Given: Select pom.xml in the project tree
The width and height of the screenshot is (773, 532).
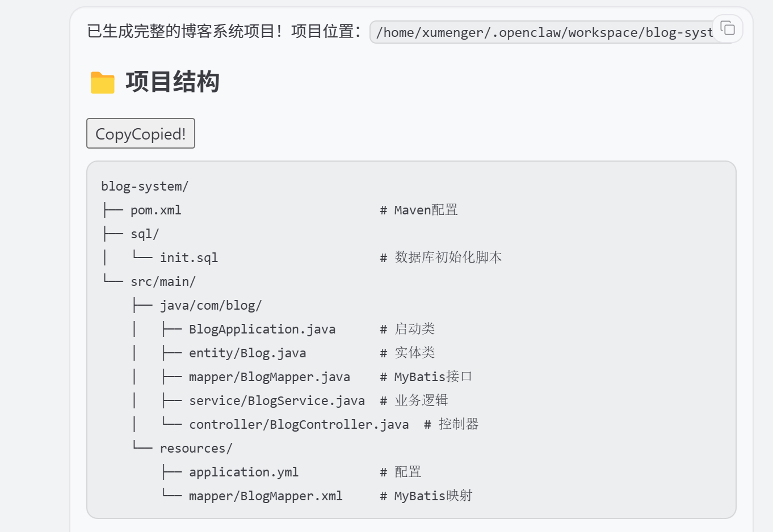Looking at the screenshot, I should (x=156, y=210).
